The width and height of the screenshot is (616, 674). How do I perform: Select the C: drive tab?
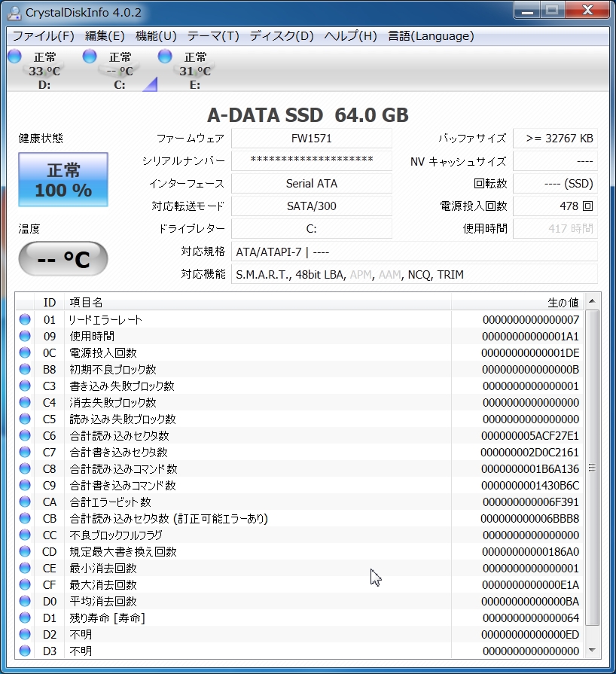click(120, 71)
